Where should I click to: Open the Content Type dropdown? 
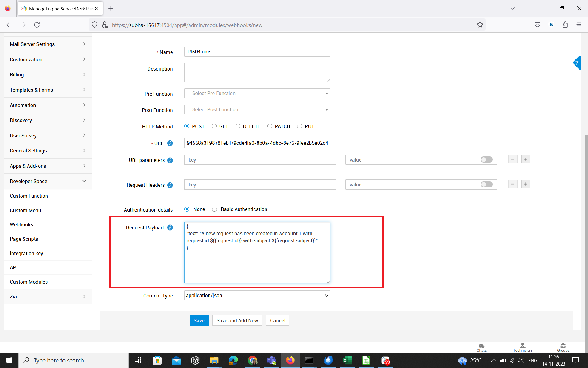(257, 295)
